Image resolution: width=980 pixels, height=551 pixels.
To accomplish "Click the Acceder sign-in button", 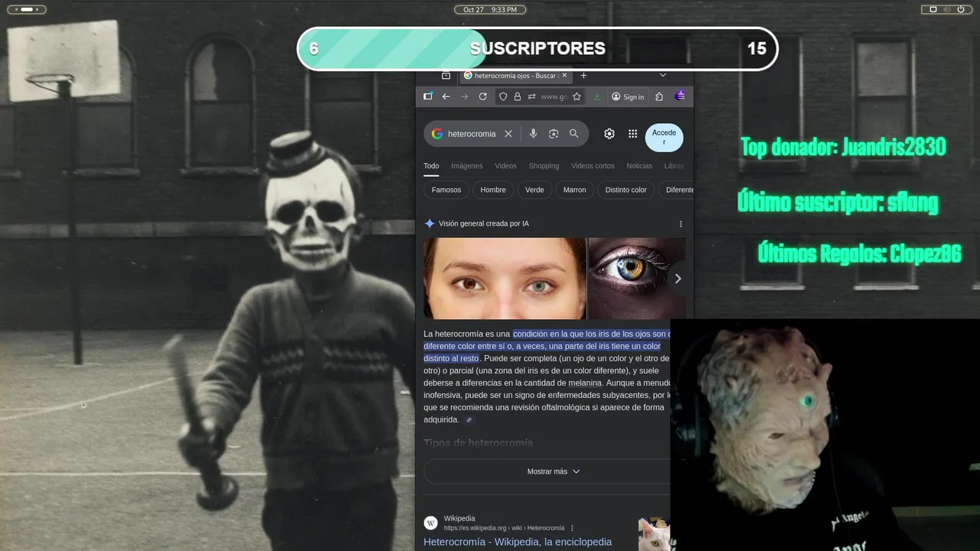I will [x=664, y=138].
